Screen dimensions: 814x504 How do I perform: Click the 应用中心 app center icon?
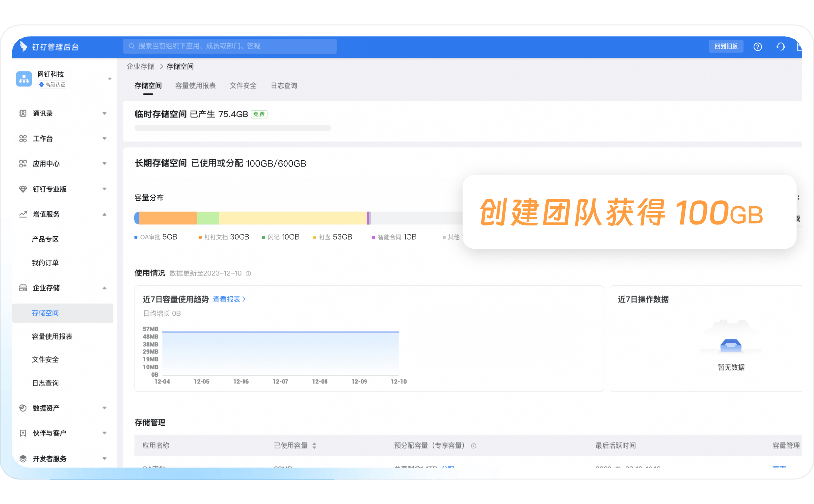coord(23,164)
